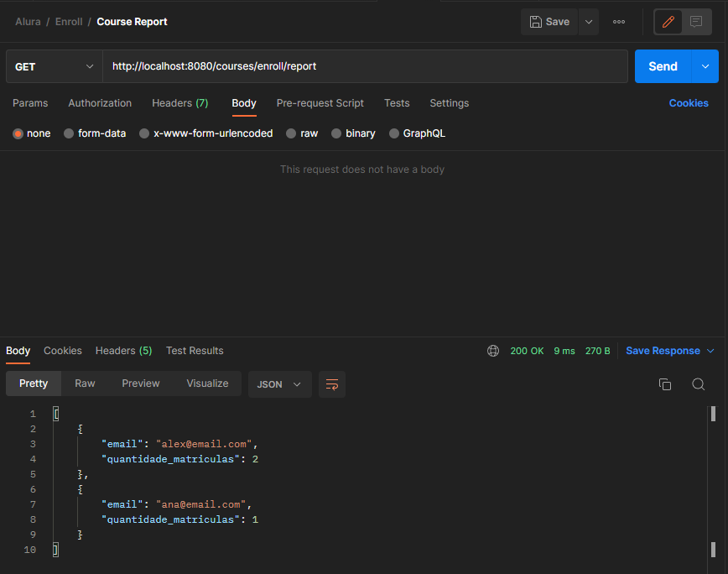This screenshot has height=574, width=728.
Task: Open the request Headers (7) tab
Action: (180, 103)
